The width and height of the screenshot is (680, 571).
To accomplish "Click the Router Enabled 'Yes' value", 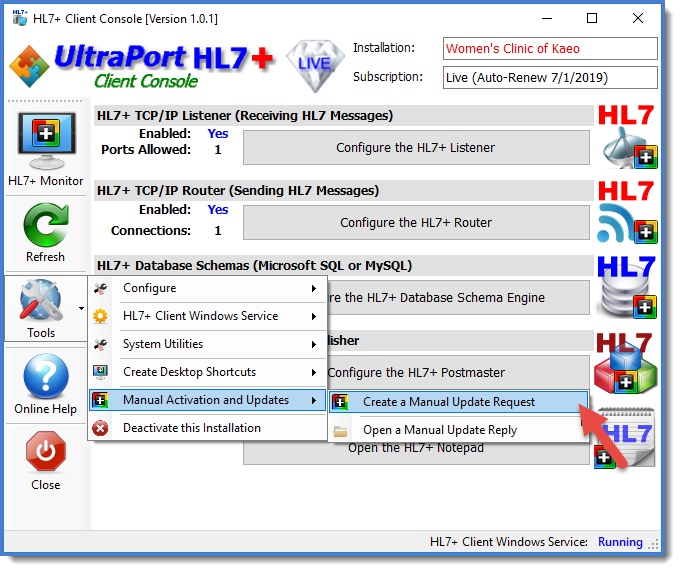I will pyautogui.click(x=218, y=209).
